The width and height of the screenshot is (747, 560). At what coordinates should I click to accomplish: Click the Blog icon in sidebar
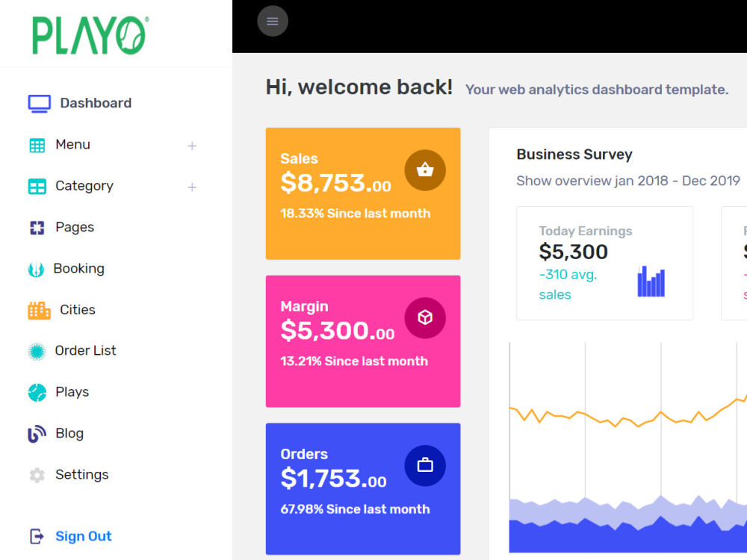37,434
